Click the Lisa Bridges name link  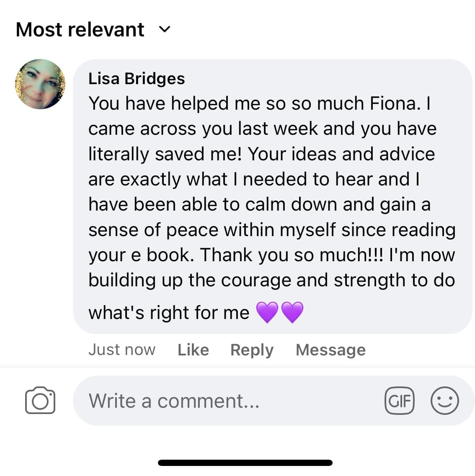137,78
